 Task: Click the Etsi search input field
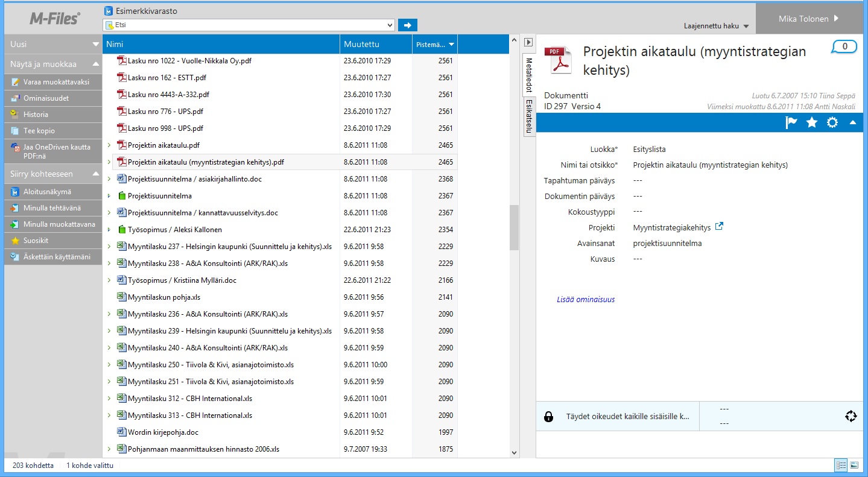pos(249,25)
